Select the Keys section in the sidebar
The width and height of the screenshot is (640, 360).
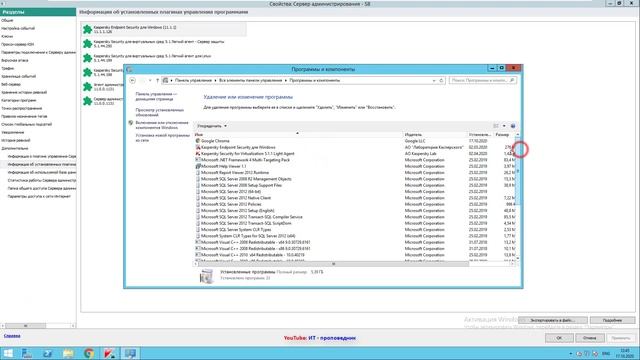7,36
